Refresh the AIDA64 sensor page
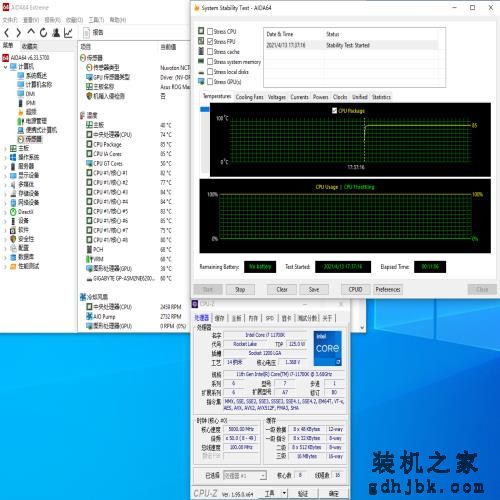Image resolution: width=500 pixels, height=500 pixels. [43, 33]
